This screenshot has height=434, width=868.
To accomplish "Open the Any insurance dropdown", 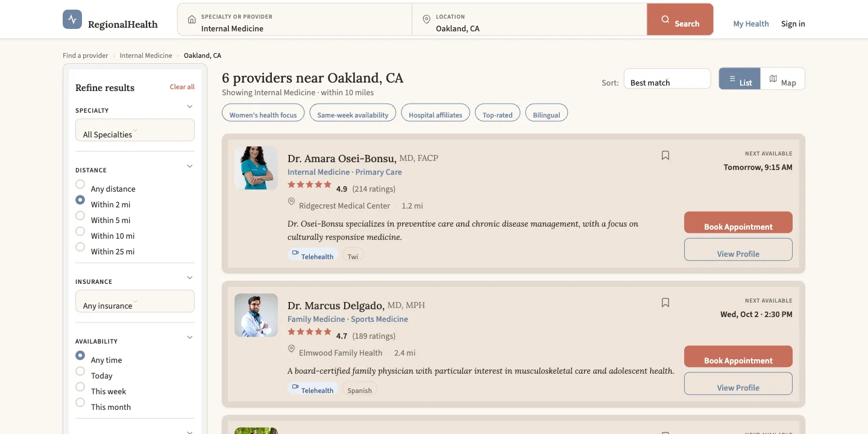I will [135, 301].
